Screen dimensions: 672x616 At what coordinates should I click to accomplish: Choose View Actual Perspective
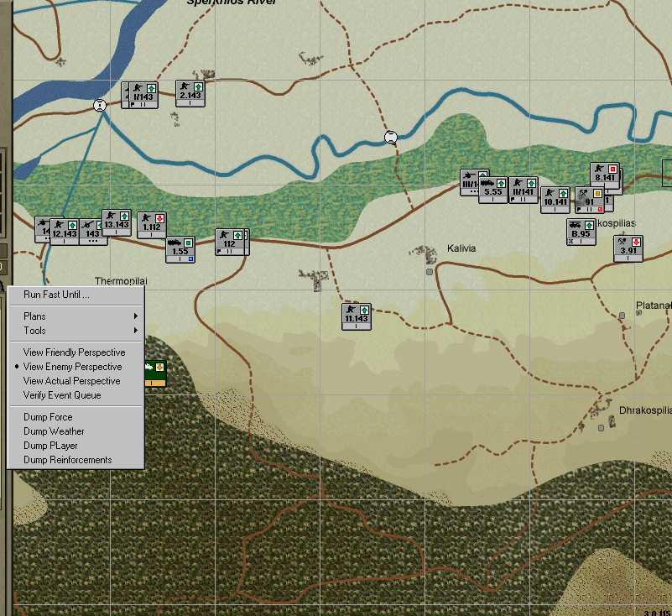[x=76, y=381]
